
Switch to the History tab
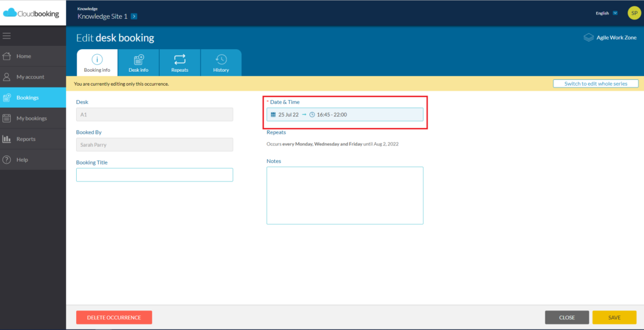click(221, 62)
